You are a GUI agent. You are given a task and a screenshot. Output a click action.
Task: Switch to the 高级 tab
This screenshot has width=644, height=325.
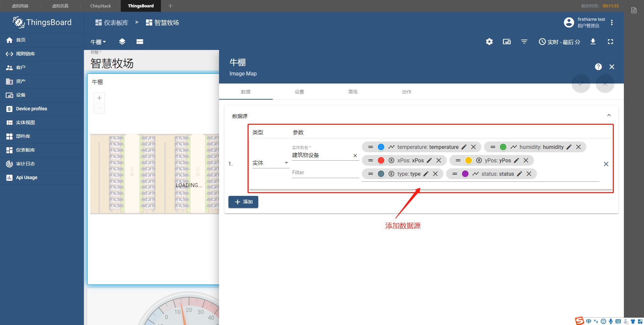point(353,92)
